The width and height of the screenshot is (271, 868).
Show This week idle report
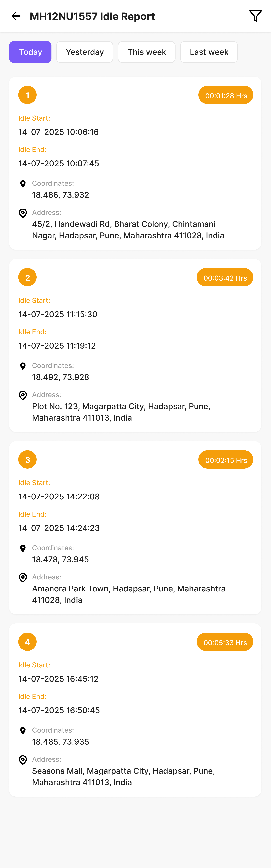click(x=147, y=52)
